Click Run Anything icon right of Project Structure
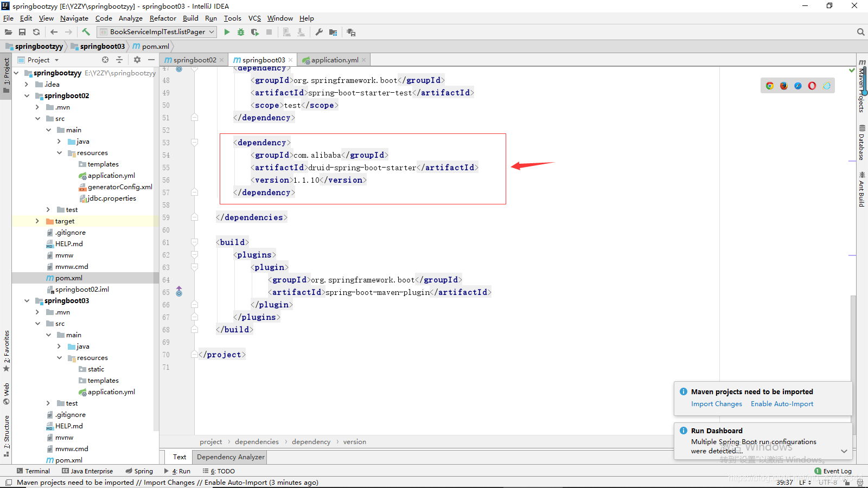Image resolution: width=868 pixels, height=488 pixels. tap(351, 32)
